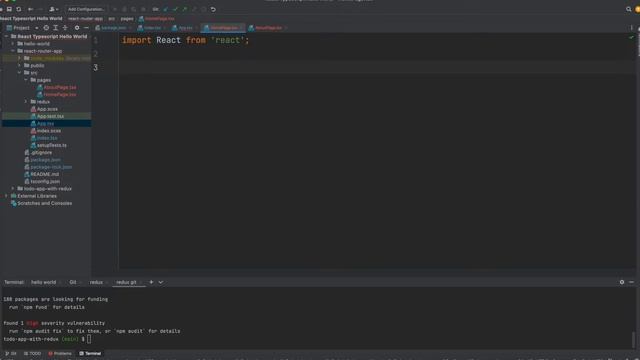The height and width of the screenshot is (360, 640).
Task: Open the user/account dropdown in the toolbar
Action: tap(53, 9)
